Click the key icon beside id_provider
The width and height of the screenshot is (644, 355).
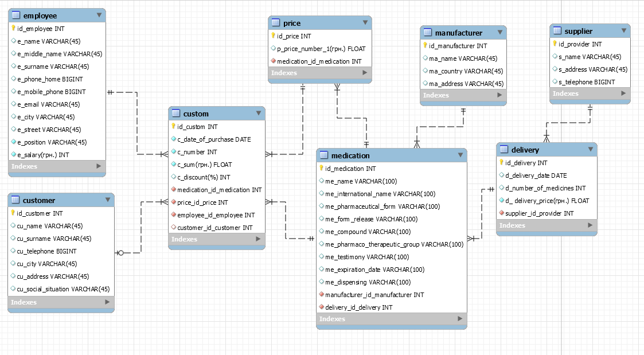tap(555, 44)
